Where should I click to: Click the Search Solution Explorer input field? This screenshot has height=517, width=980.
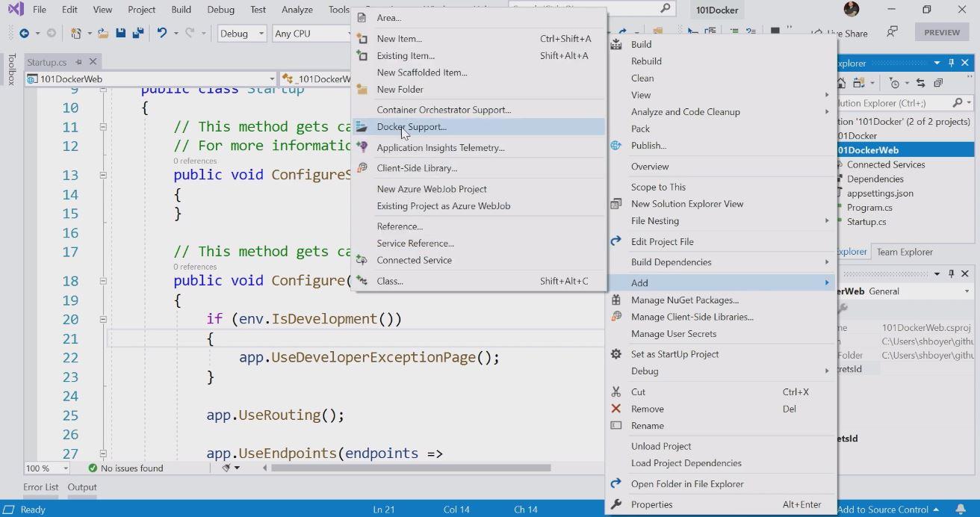coord(889,102)
